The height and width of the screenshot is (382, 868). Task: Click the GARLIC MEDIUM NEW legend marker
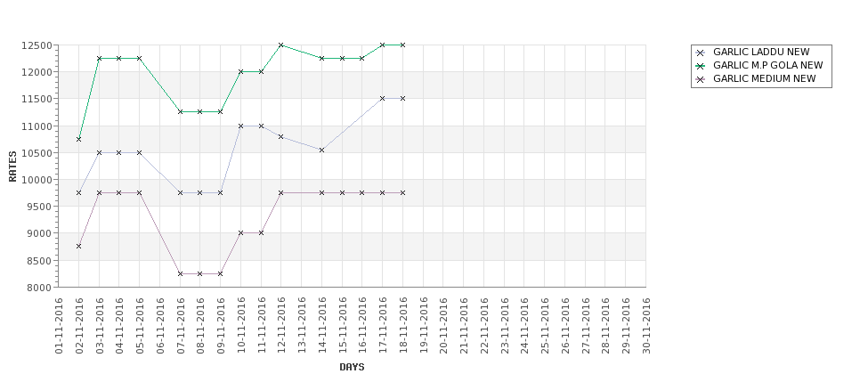[701, 79]
